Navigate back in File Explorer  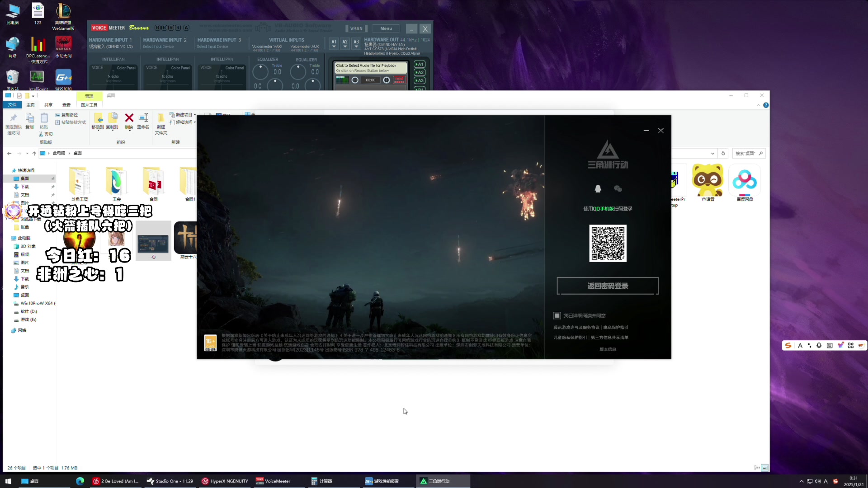tap(9, 153)
